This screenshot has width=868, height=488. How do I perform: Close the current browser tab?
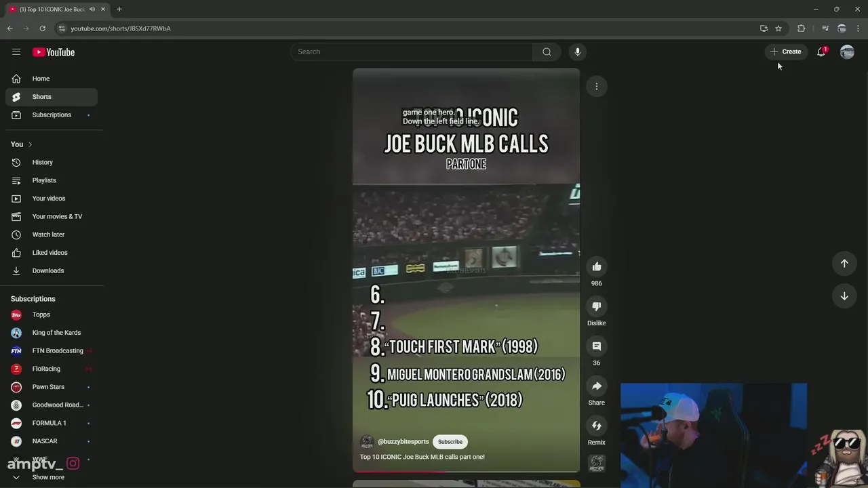coord(103,9)
